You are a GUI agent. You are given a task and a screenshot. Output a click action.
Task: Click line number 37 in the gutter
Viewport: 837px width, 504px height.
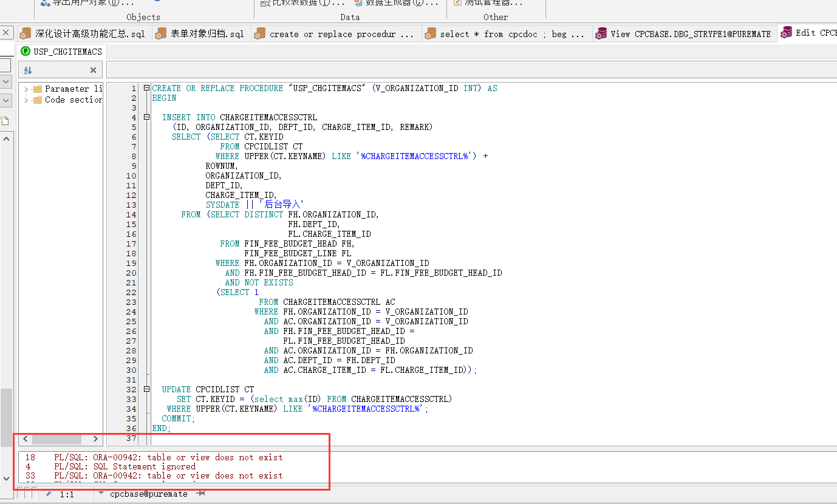tap(131, 438)
